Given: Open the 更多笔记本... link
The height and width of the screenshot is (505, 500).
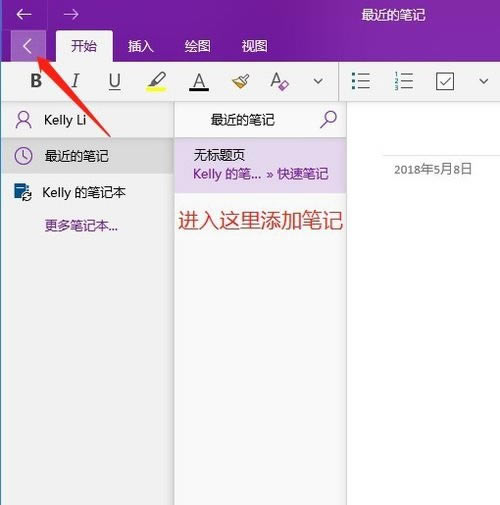Looking at the screenshot, I should 81,226.
